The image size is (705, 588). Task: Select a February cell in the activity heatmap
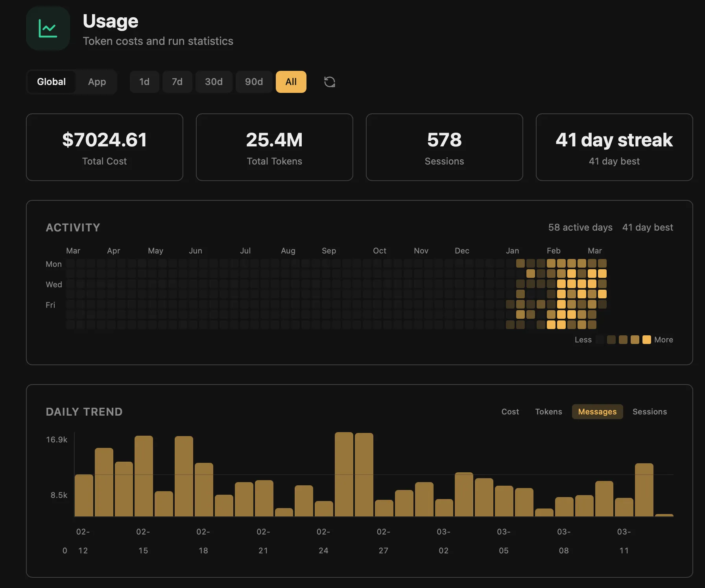561,284
